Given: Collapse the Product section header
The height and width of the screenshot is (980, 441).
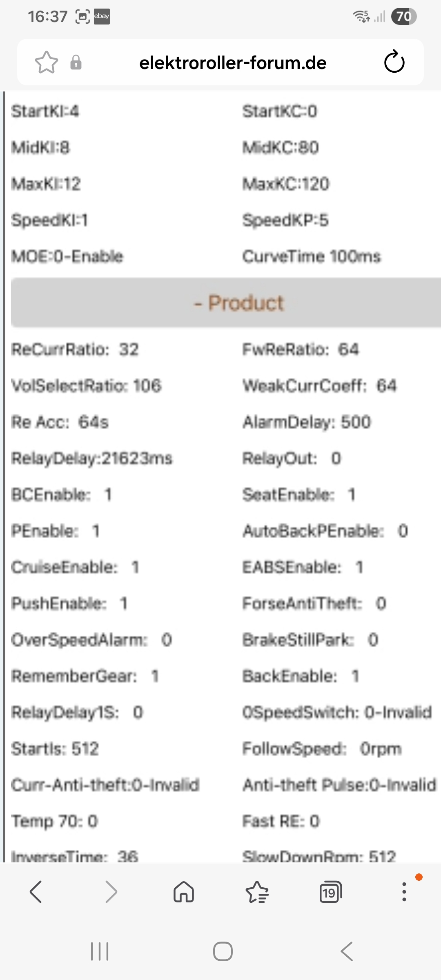Looking at the screenshot, I should point(226,303).
